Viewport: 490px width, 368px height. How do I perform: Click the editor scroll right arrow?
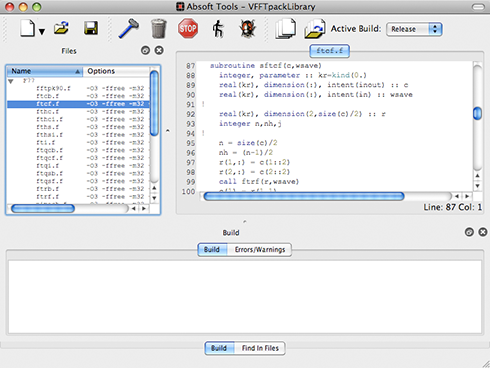(467, 196)
